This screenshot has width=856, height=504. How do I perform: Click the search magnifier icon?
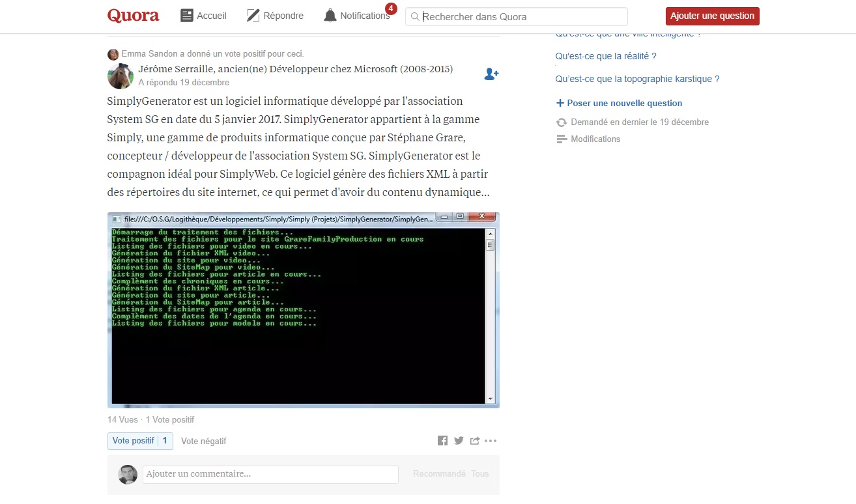coord(415,17)
